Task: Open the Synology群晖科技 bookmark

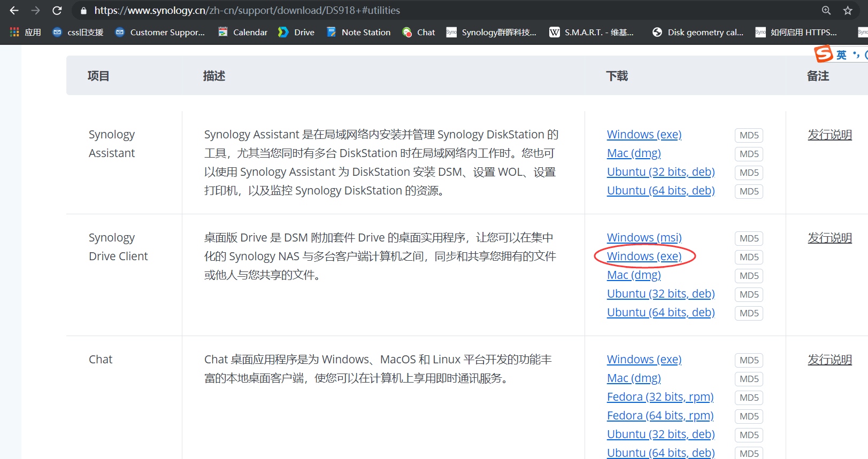Action: click(491, 32)
